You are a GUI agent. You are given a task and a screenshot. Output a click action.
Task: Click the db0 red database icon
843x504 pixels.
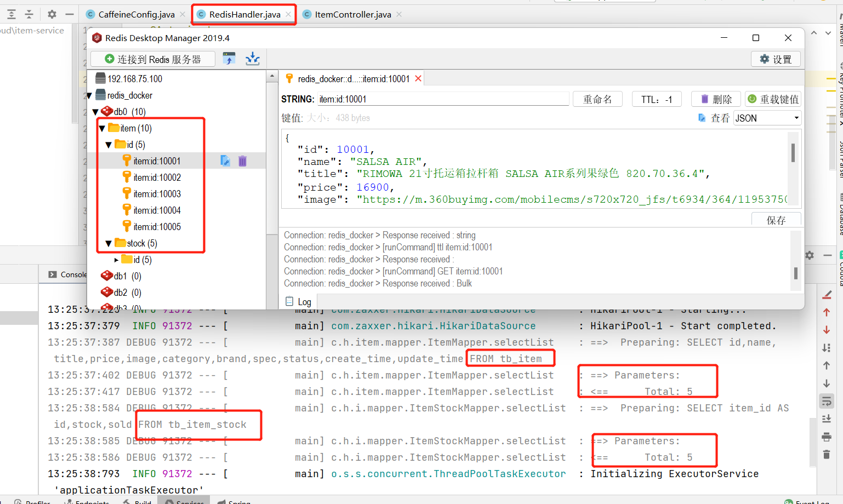pyautogui.click(x=107, y=111)
